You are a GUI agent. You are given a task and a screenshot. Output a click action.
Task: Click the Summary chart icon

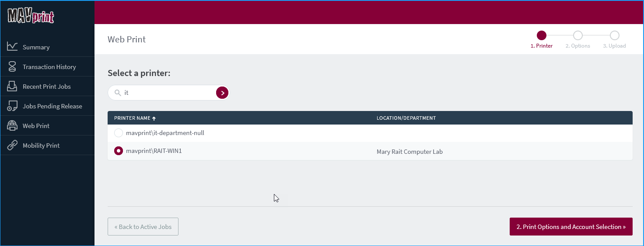[x=12, y=47]
